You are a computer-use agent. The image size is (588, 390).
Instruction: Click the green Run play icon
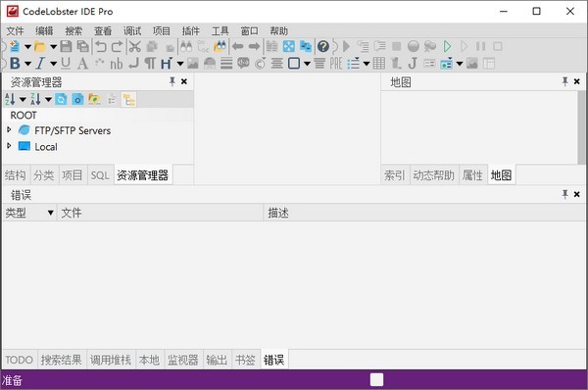[x=447, y=46]
